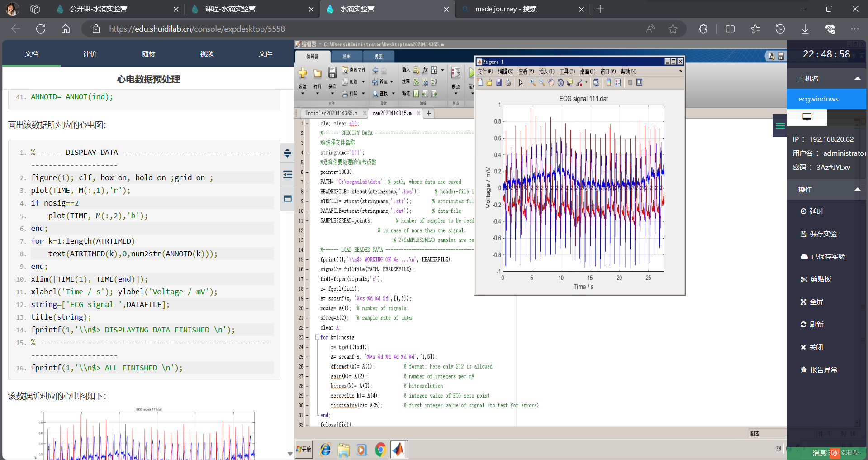Click the Open folder icon in editor ribbon
This screenshot has height=460, width=868.
tap(318, 73)
